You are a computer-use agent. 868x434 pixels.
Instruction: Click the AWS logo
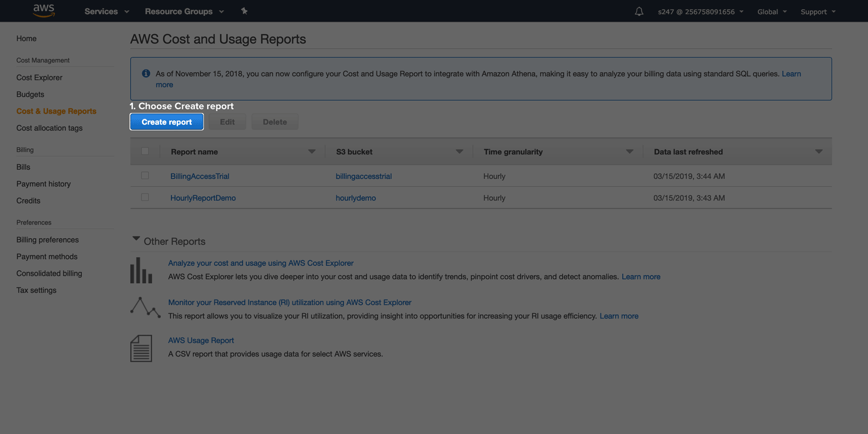44,10
